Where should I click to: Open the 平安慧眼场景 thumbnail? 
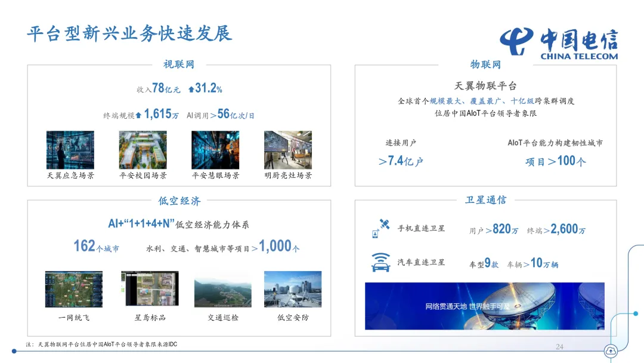[x=215, y=150]
